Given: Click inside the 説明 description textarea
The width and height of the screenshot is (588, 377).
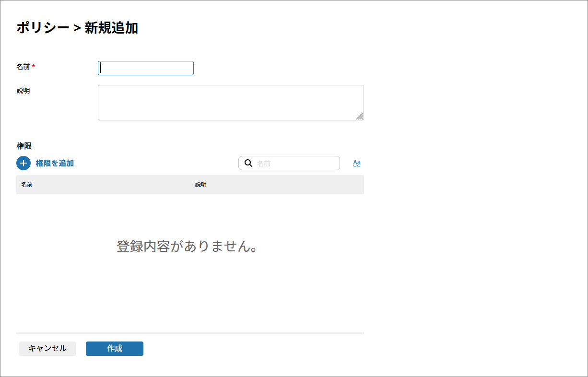Looking at the screenshot, I should 230,102.
